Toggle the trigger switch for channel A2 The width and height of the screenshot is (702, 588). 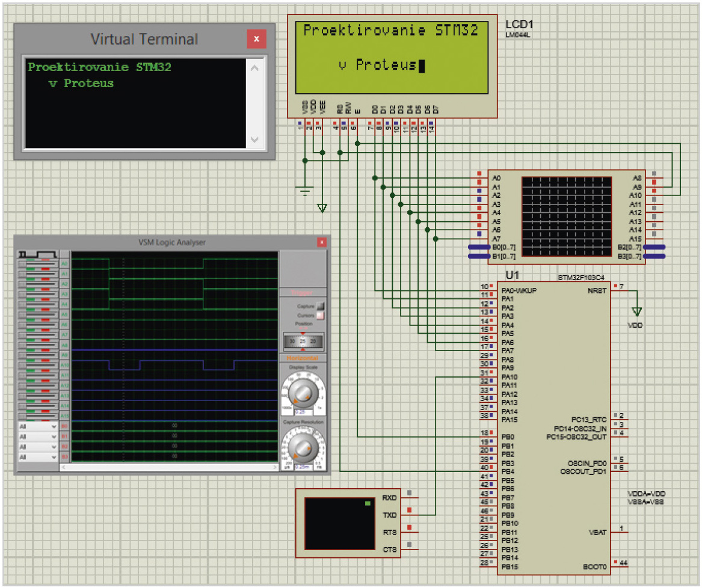(38, 284)
